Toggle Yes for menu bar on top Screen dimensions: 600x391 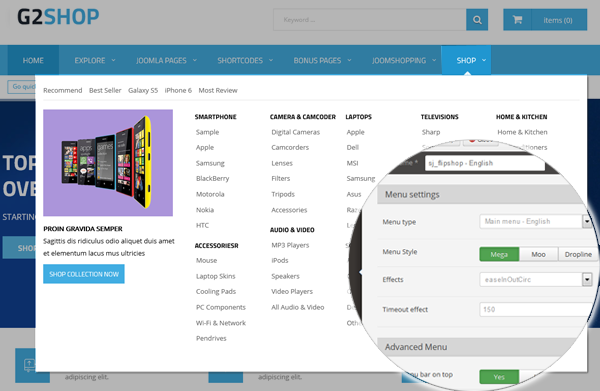tap(499, 377)
